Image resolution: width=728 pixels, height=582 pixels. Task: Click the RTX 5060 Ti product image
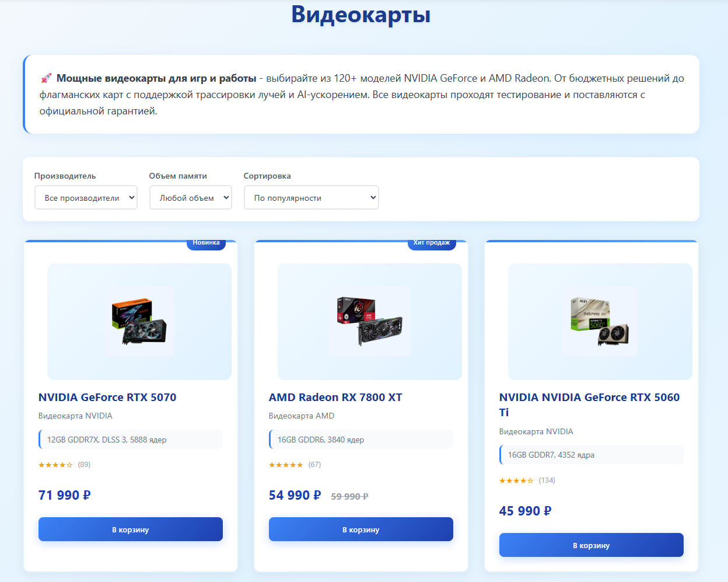[600, 322]
